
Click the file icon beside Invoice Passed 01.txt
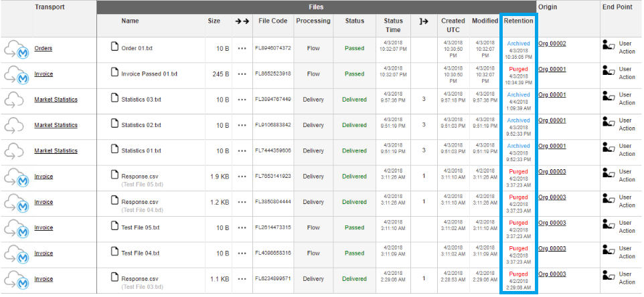point(114,73)
